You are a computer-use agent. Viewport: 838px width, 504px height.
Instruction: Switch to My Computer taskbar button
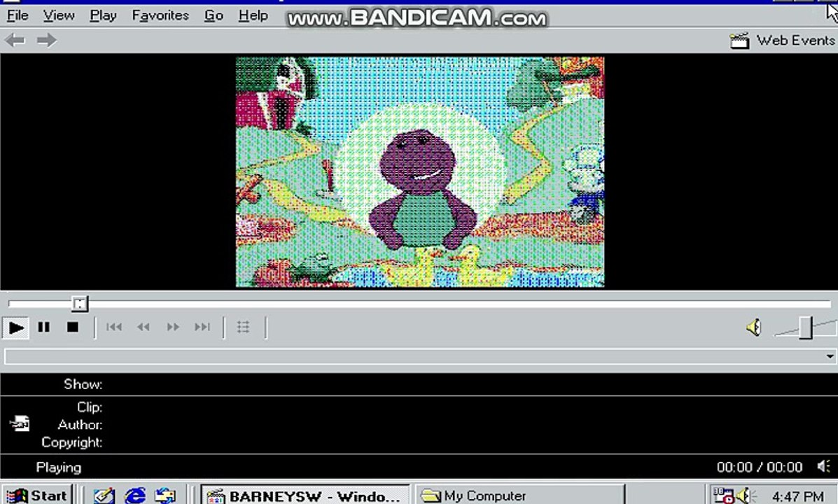pyautogui.click(x=520, y=496)
